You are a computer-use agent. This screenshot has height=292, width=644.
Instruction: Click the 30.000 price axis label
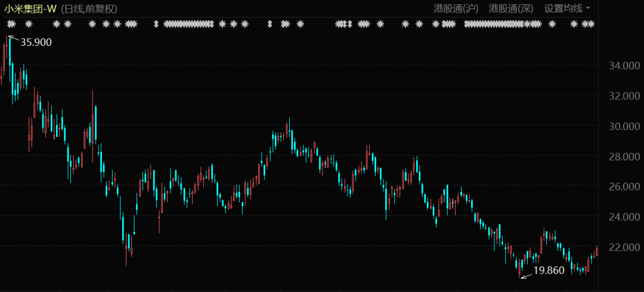click(x=621, y=126)
